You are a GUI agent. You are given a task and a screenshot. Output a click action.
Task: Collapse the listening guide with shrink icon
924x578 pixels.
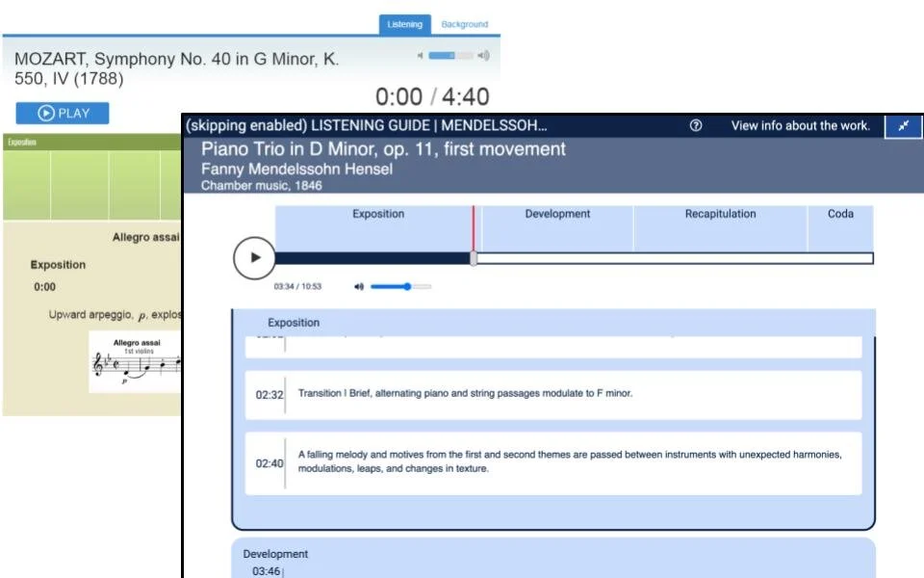[904, 125]
